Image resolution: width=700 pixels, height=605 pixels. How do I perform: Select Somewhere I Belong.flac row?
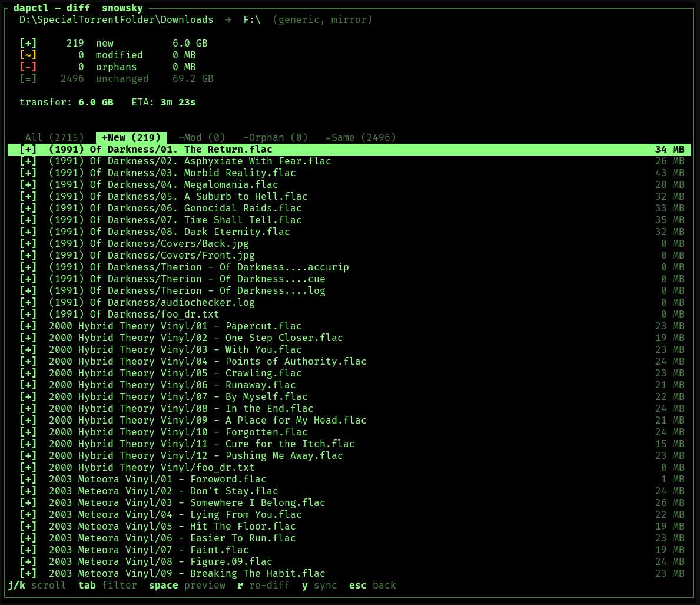coord(349,503)
